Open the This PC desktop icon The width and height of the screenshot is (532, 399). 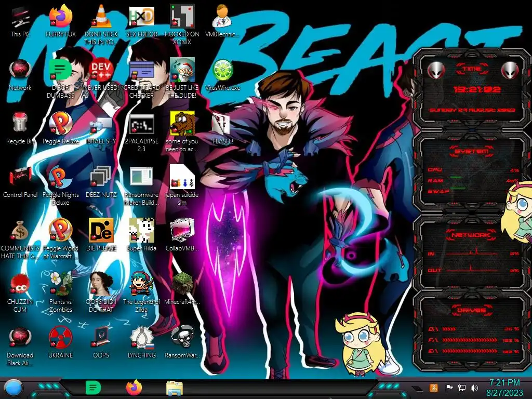tap(20, 22)
